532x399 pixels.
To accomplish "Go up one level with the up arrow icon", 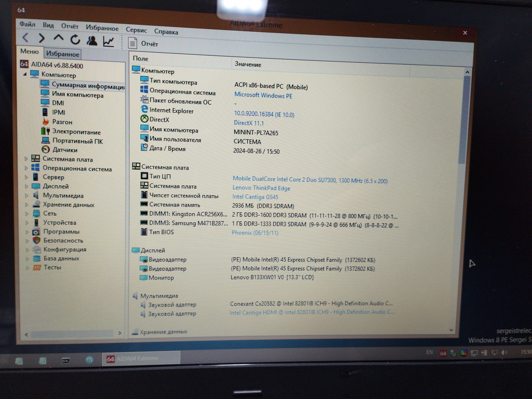I will pyautogui.click(x=58, y=38).
